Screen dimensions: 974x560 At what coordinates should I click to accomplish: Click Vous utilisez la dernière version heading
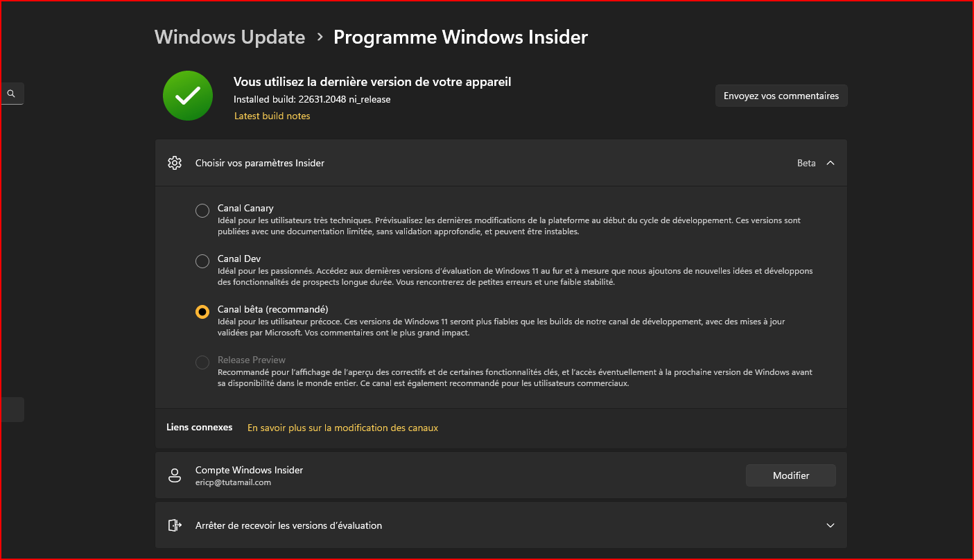(372, 82)
